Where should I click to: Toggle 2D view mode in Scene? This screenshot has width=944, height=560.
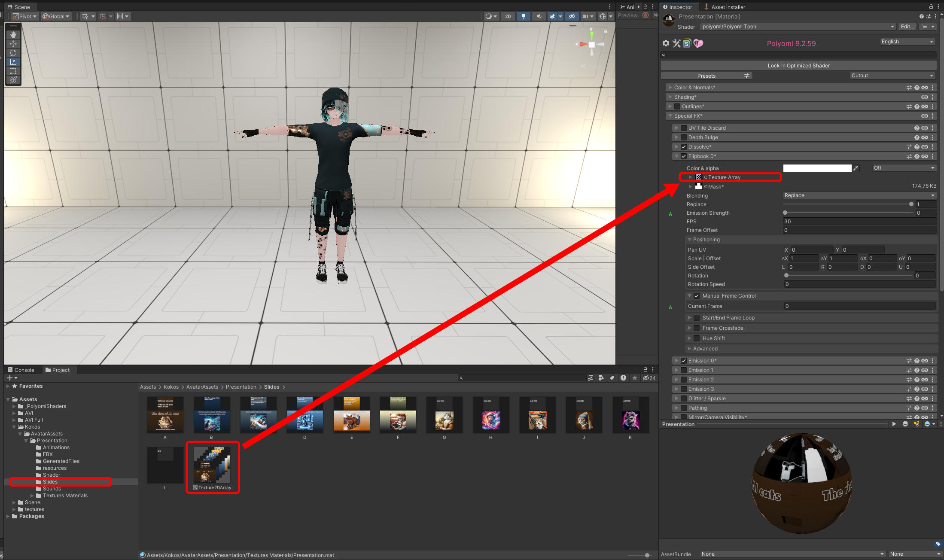(508, 16)
